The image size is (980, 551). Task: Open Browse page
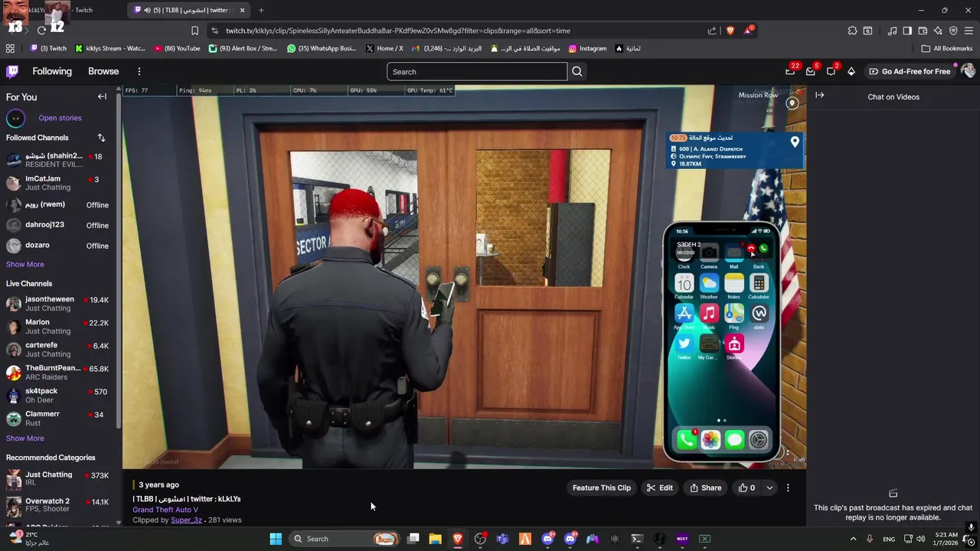103,71
